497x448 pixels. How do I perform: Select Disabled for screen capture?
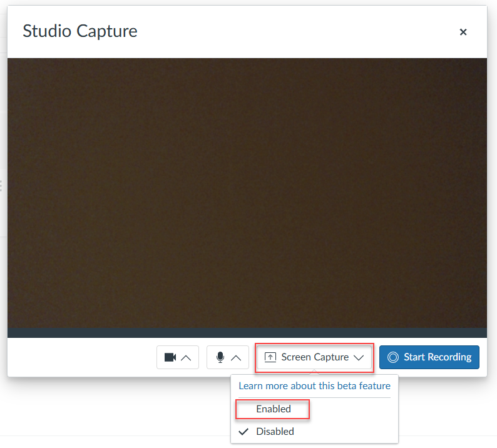[275, 431]
